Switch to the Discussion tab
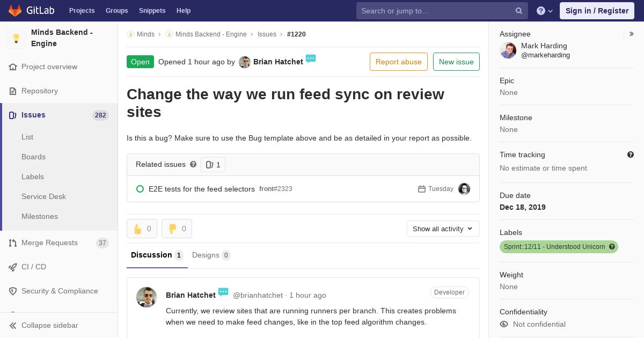This screenshot has height=338, width=644. click(x=157, y=255)
